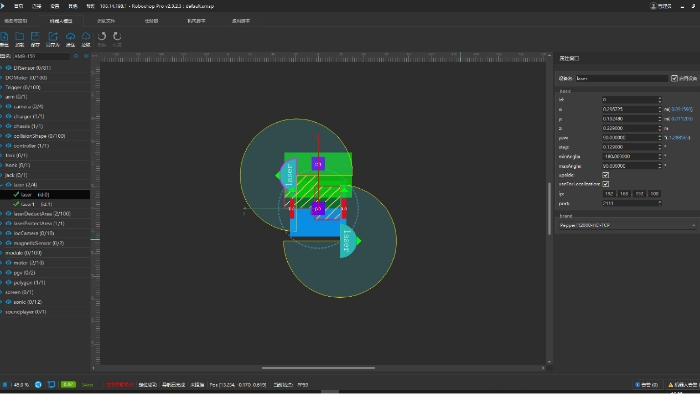Click the open folder icon in toolbar
Image resolution: width=700 pixels, height=394 pixels.
(x=20, y=37)
